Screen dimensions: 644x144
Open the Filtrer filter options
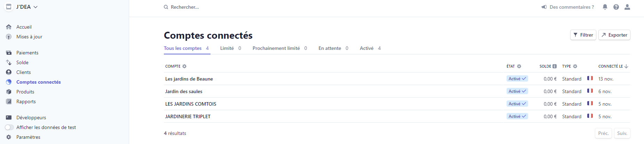pos(583,35)
